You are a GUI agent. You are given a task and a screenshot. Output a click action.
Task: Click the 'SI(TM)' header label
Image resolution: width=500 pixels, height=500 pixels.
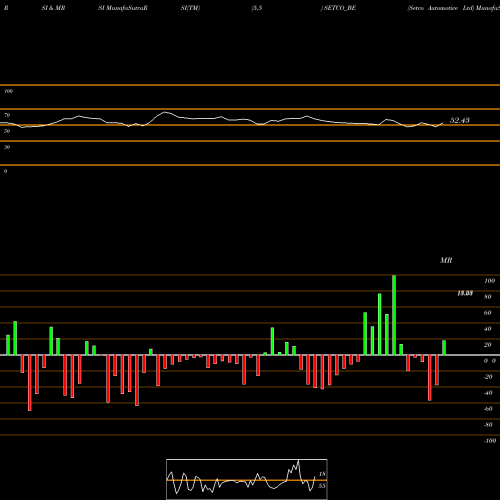190,8
